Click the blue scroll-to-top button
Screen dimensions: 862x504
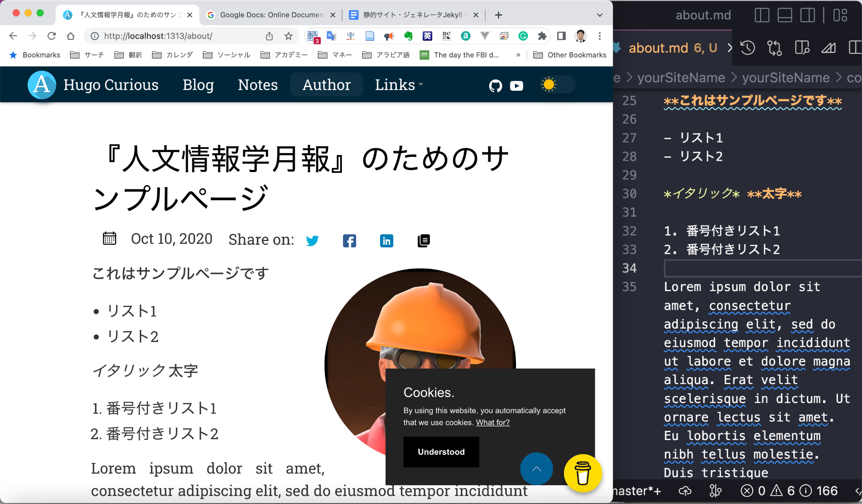537,469
